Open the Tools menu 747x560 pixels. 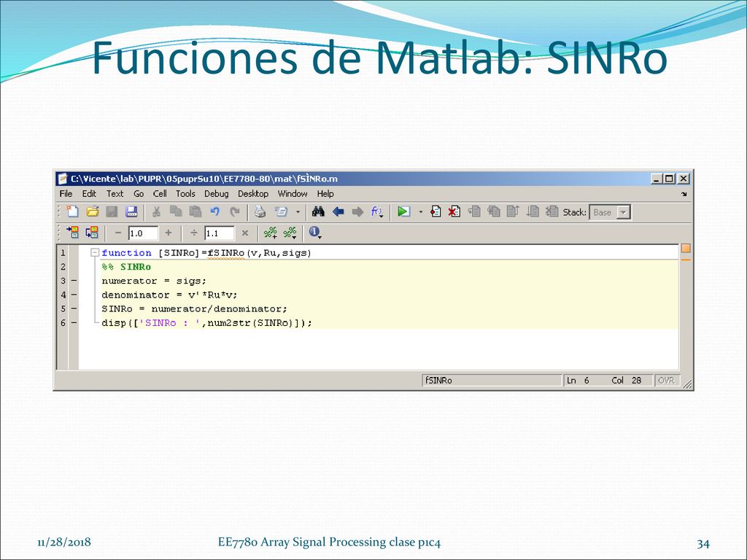(x=185, y=194)
